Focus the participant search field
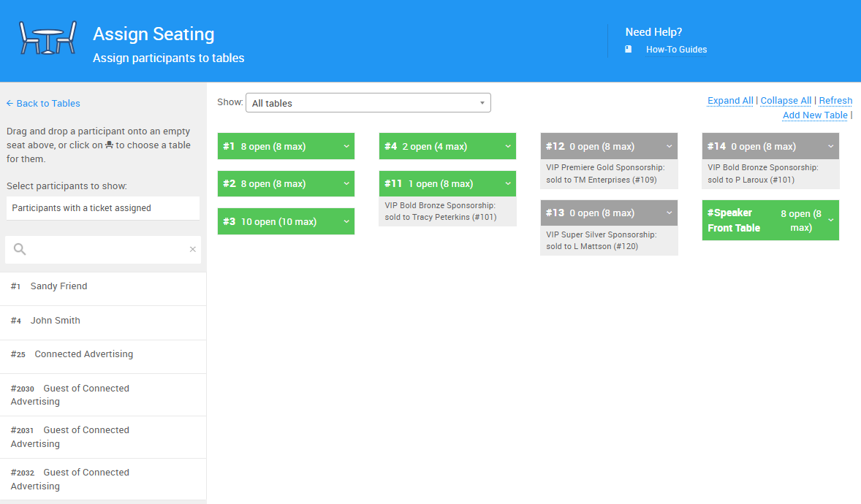The height and width of the screenshot is (504, 861). point(106,250)
